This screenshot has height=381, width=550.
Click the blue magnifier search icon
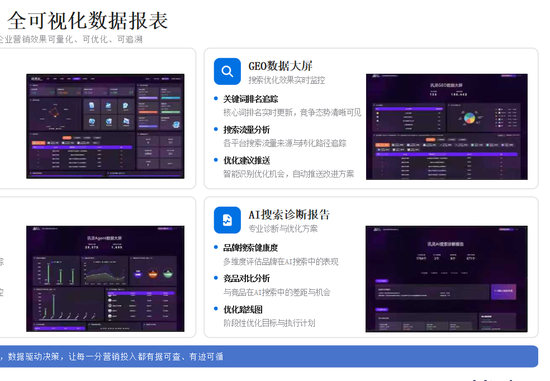click(227, 71)
